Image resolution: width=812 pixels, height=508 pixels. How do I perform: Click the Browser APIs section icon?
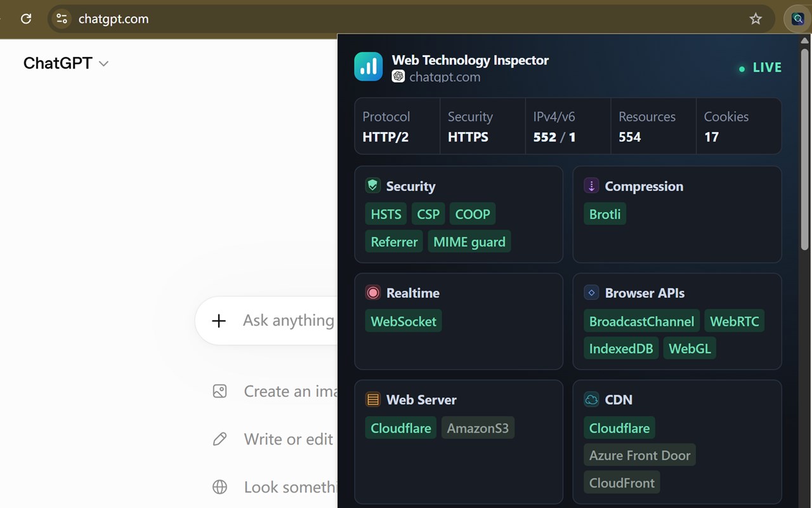[x=591, y=293]
